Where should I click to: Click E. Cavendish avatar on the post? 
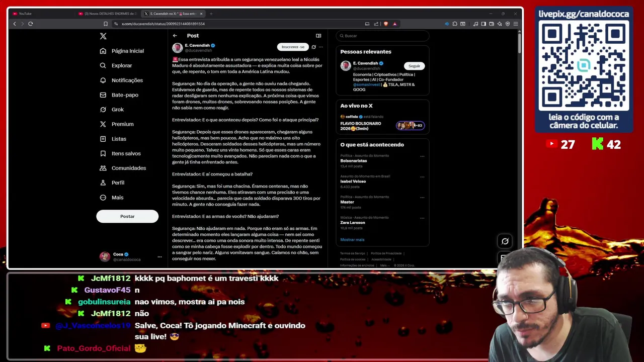click(x=177, y=48)
